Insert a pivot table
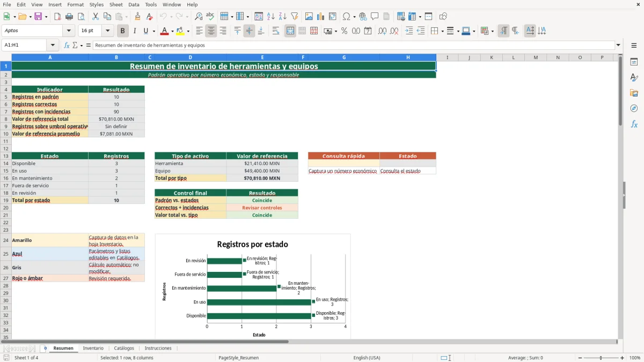Viewport: 644px width, 362px height. [333, 17]
